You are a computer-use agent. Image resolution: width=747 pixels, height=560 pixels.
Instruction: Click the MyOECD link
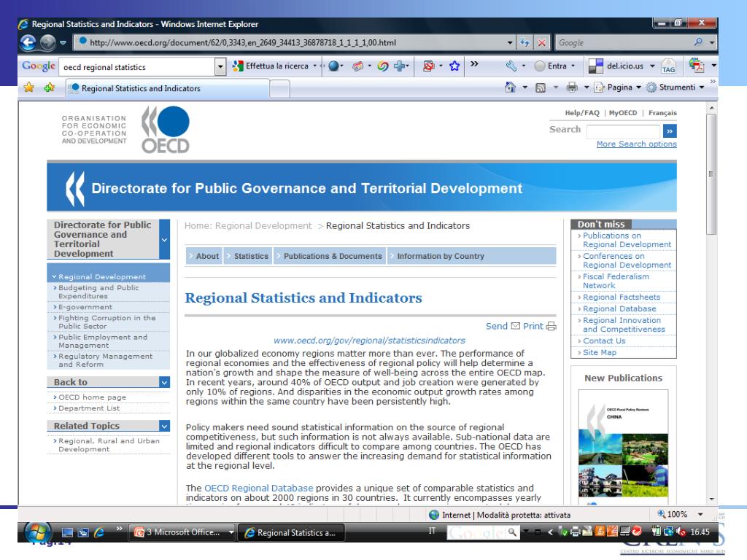623,113
